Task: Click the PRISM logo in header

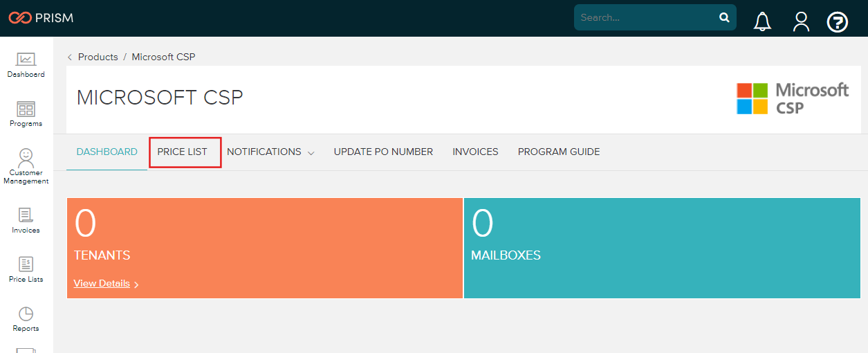Action: click(x=41, y=18)
